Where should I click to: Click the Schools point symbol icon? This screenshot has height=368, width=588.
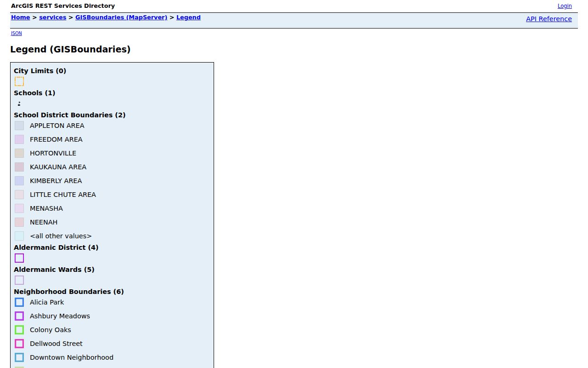(x=19, y=103)
